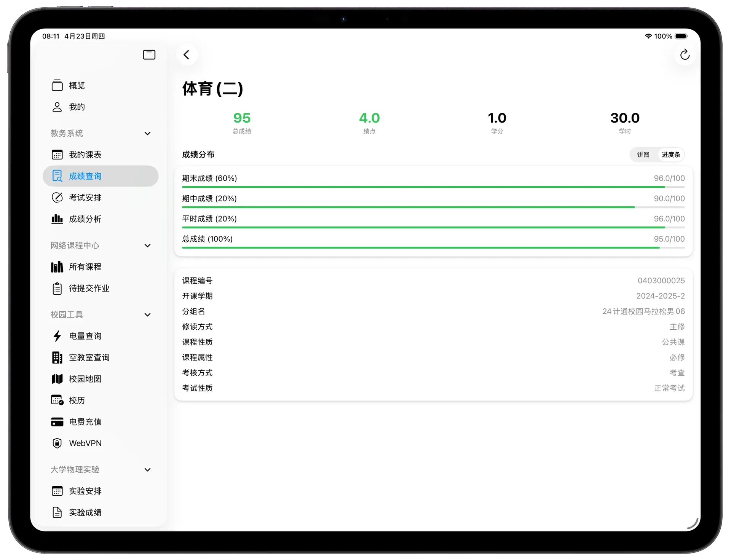Open 校园地图 label in sidebar
Viewport: 731px width, 560px height.
pyautogui.click(x=85, y=379)
